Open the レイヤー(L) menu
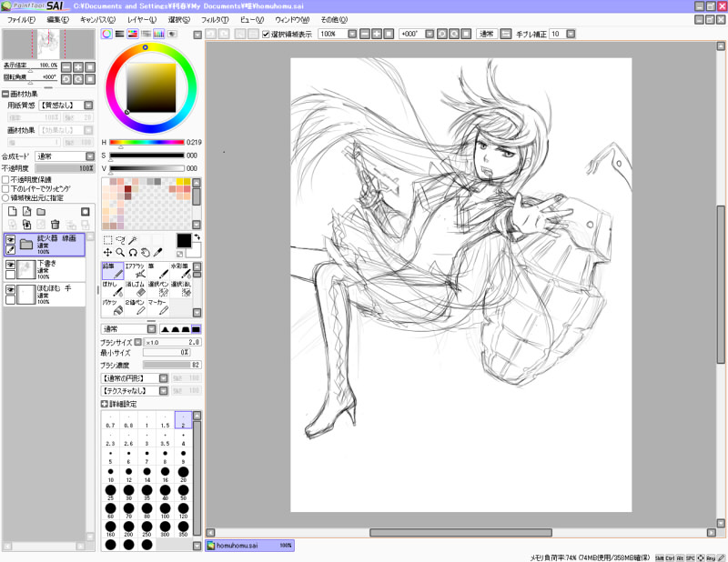This screenshot has height=562, width=728. 142,19
